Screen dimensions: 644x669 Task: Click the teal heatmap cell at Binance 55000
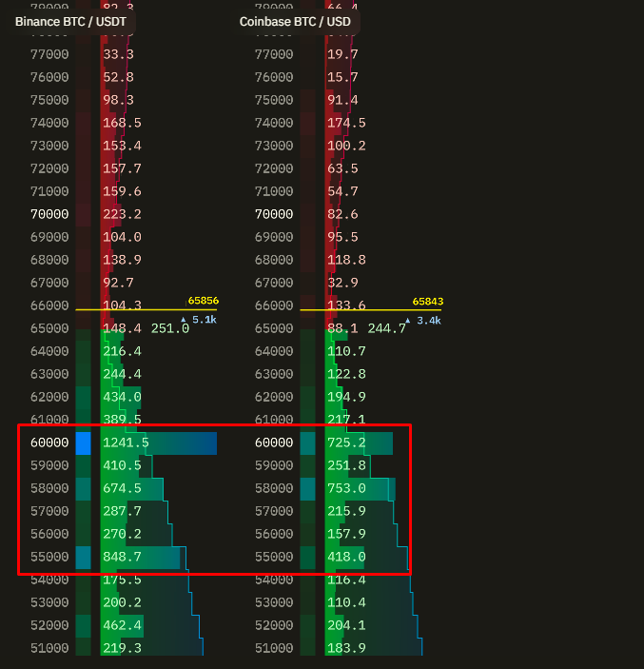(x=83, y=558)
